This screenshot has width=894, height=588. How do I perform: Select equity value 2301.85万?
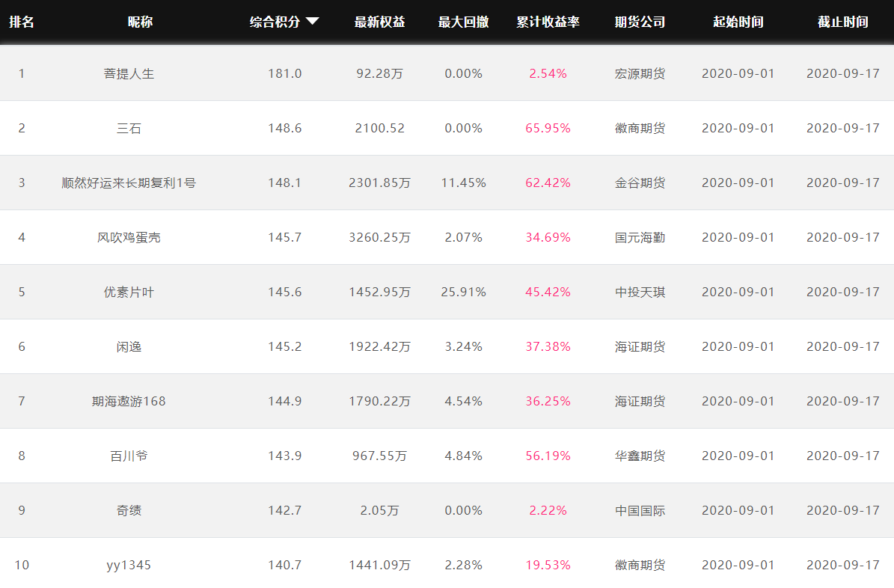(380, 183)
